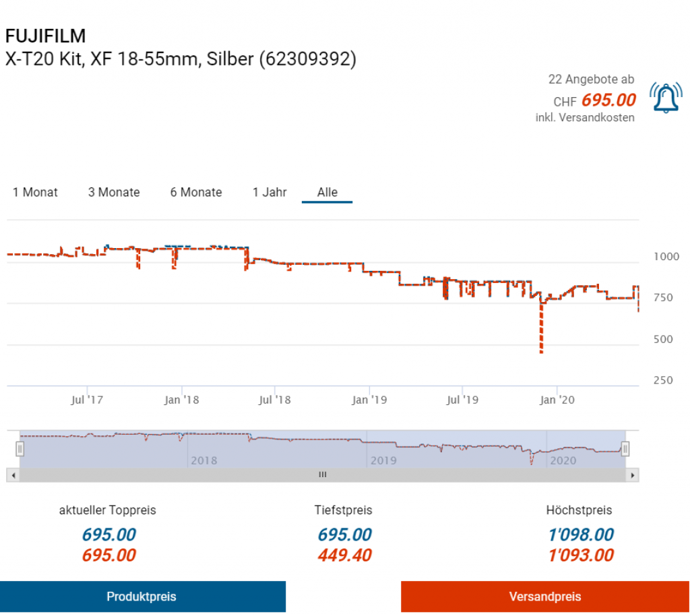Click the 1'098.00 highest product price value

tap(581, 534)
